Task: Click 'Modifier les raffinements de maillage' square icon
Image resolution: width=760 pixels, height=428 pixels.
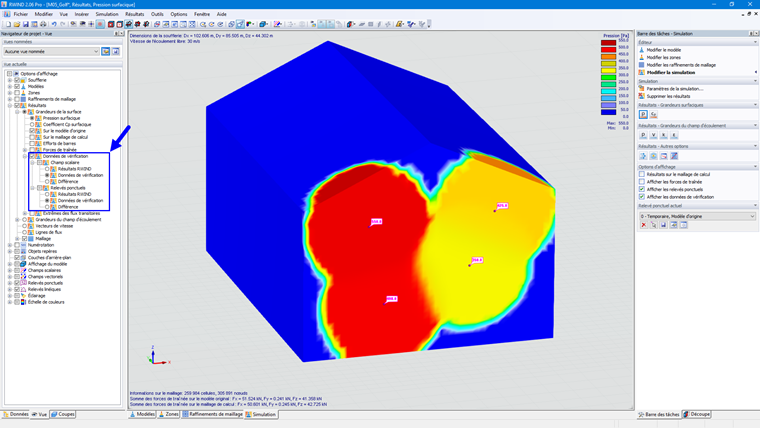Action: point(642,64)
